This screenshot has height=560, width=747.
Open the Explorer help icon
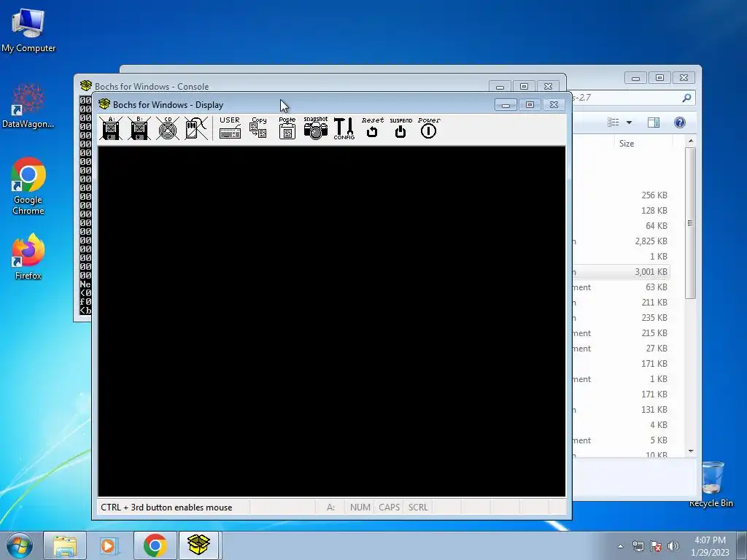(x=680, y=122)
